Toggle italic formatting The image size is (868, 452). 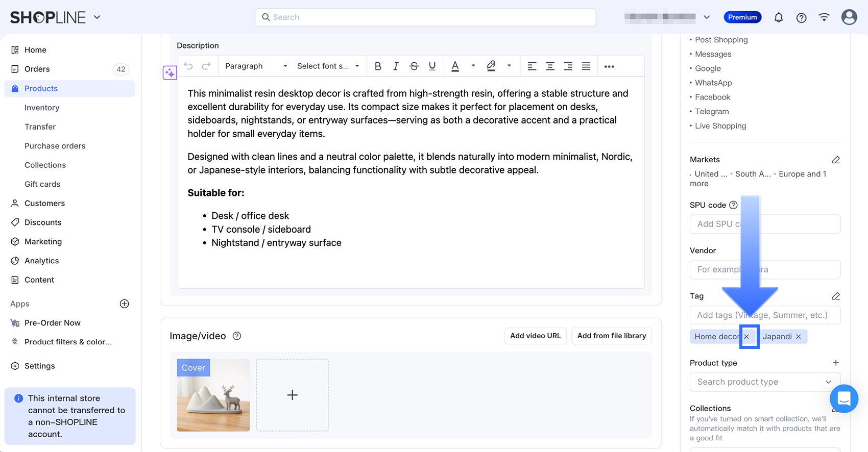click(x=396, y=66)
